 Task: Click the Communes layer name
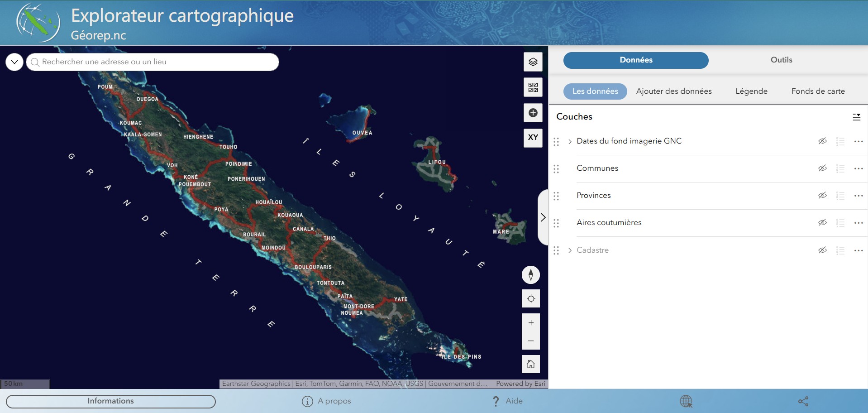coord(597,168)
